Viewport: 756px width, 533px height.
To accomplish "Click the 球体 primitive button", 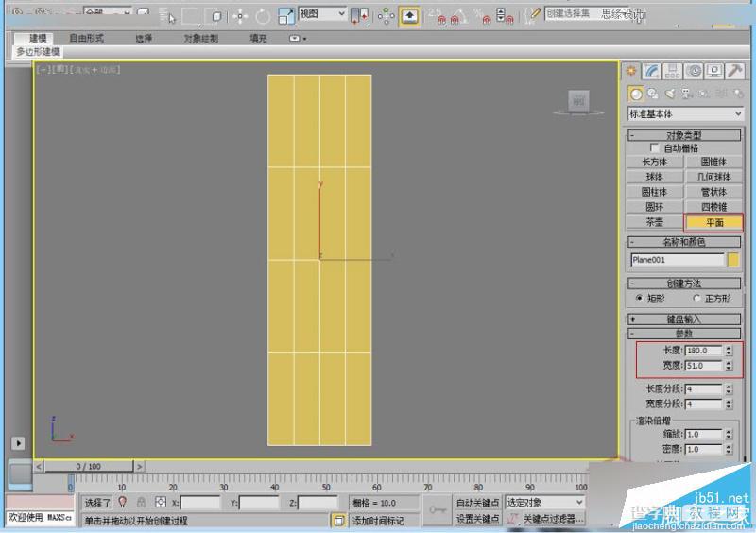I will (x=655, y=177).
